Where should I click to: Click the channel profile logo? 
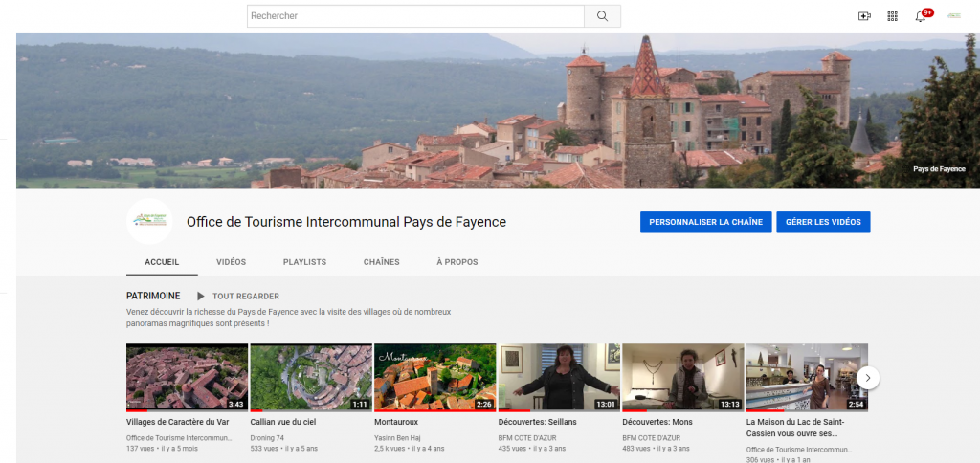pyautogui.click(x=149, y=222)
